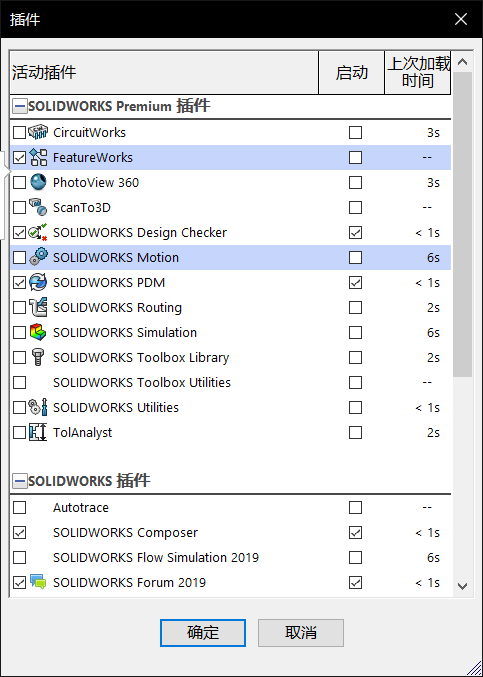Enable startup checkbox for SOLIDWORKS Simulation
Image resolution: width=483 pixels, height=677 pixels.
tap(355, 333)
